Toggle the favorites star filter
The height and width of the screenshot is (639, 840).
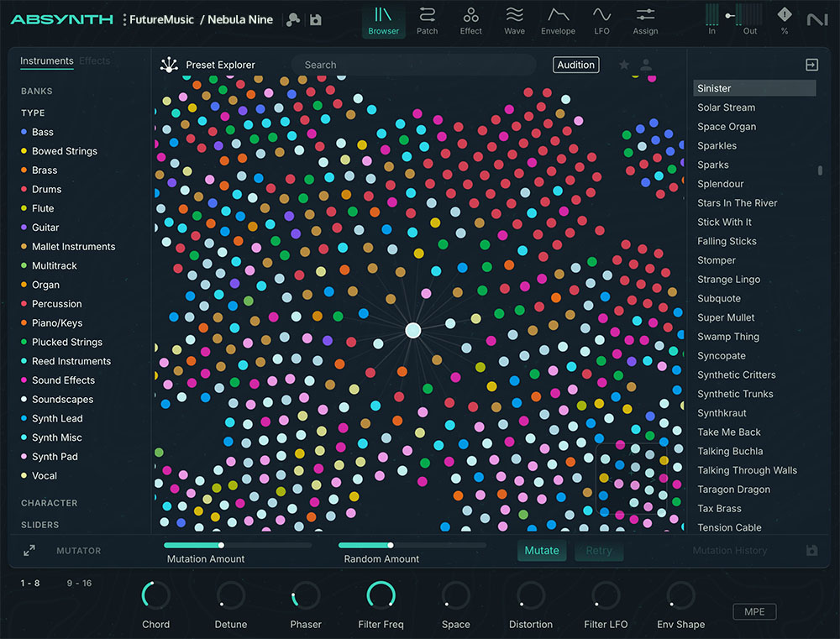click(x=626, y=64)
